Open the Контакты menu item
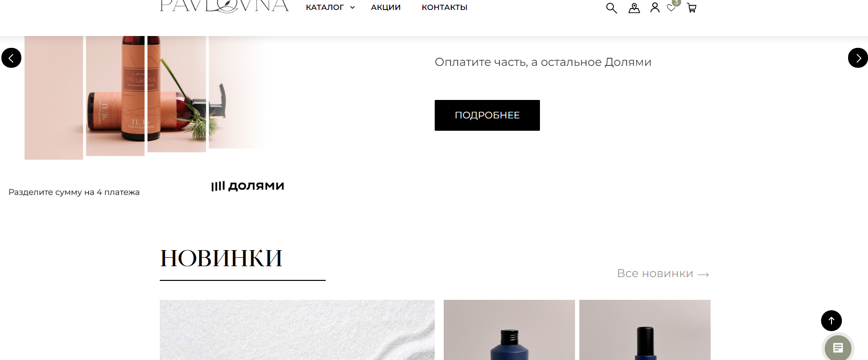Screen dimensions: 868x360 445,8
